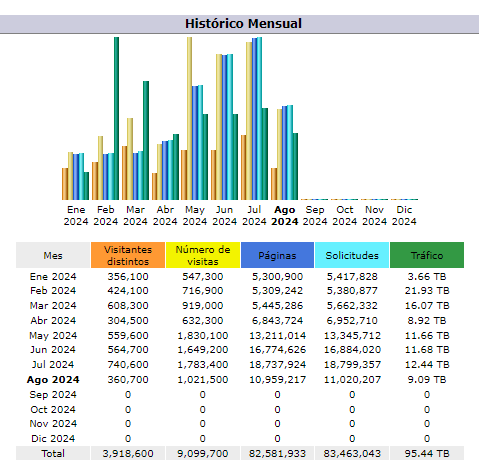
Task: Click the Feb 2024 table row label
Action: tap(53, 291)
